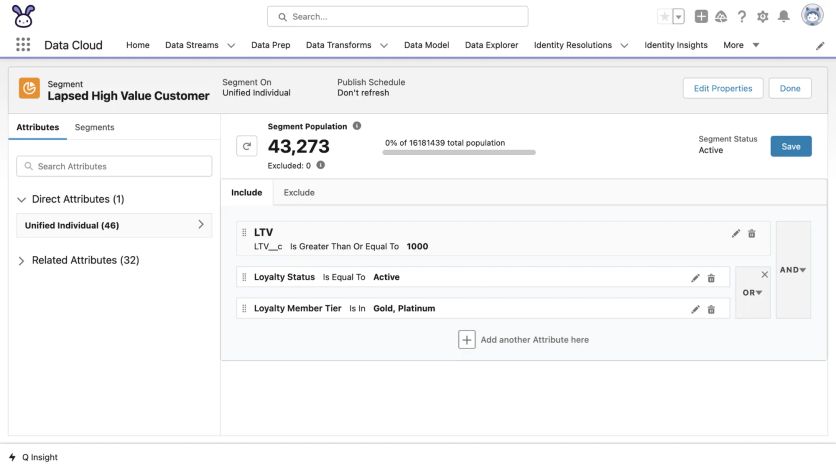Open the OR operator dropdown
Image resolution: width=836 pixels, height=470 pixels.
click(x=752, y=293)
